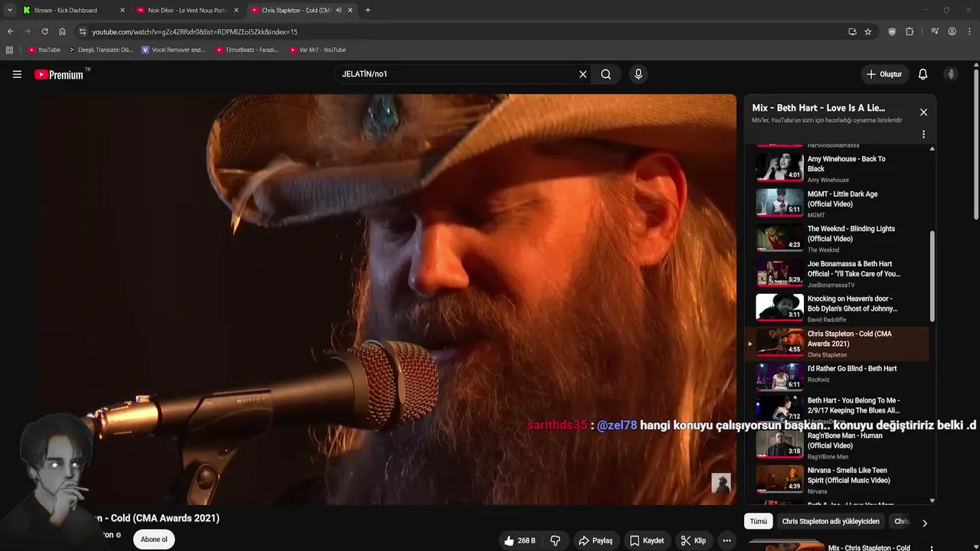Click playlist down-arrow scroll button

click(x=932, y=500)
